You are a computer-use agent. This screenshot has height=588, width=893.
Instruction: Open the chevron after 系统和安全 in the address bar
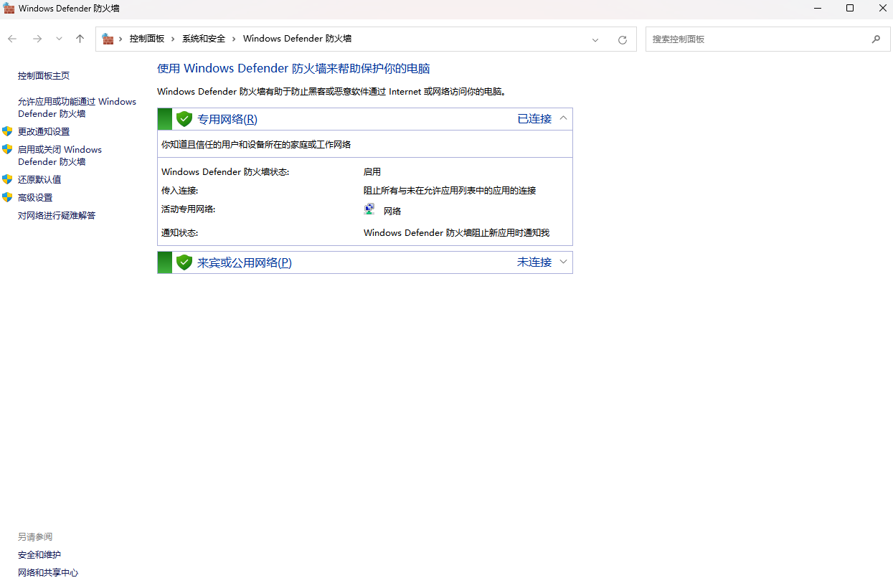pos(234,39)
